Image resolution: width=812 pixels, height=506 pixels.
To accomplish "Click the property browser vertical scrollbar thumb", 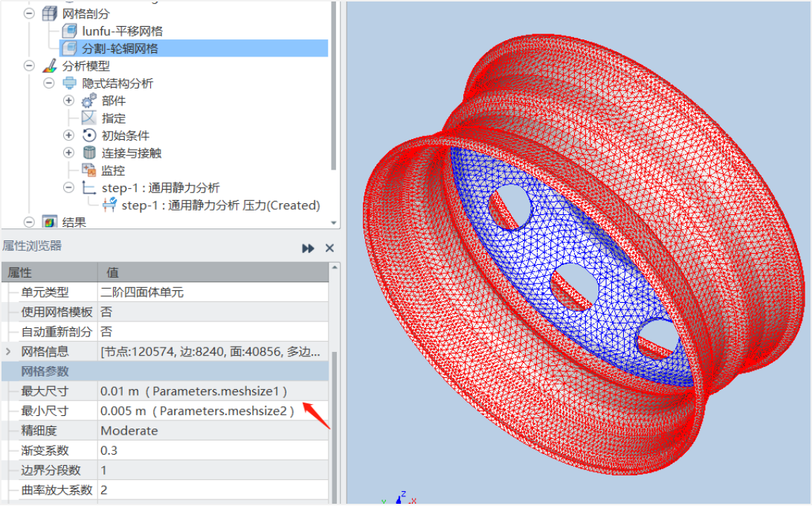I will pos(335,426).
